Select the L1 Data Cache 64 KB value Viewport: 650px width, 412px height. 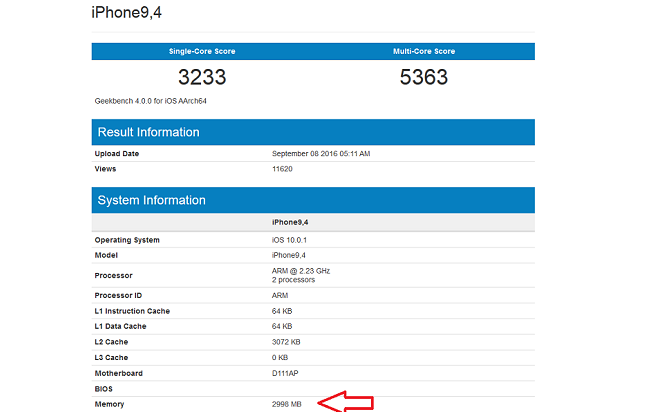(282, 327)
